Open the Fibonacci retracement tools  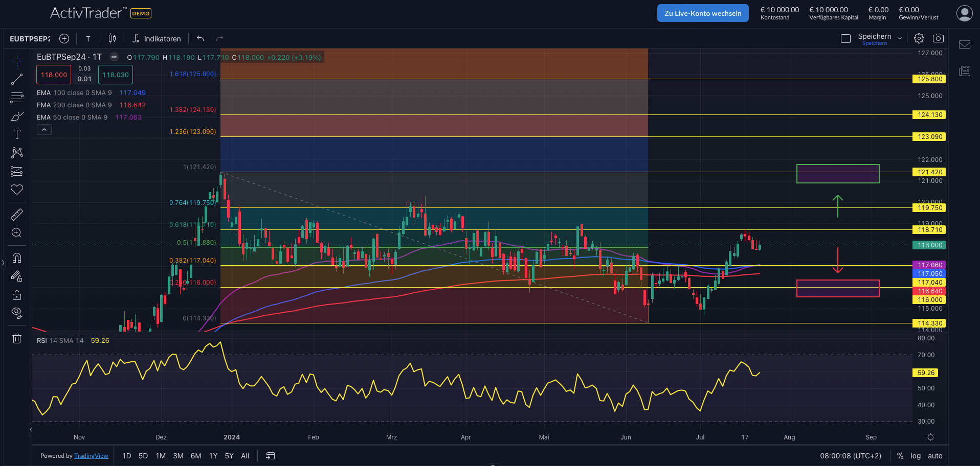17,98
